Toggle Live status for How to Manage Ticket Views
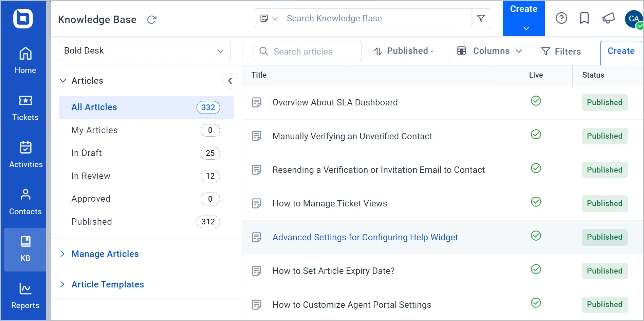The height and width of the screenshot is (321, 644). [536, 202]
